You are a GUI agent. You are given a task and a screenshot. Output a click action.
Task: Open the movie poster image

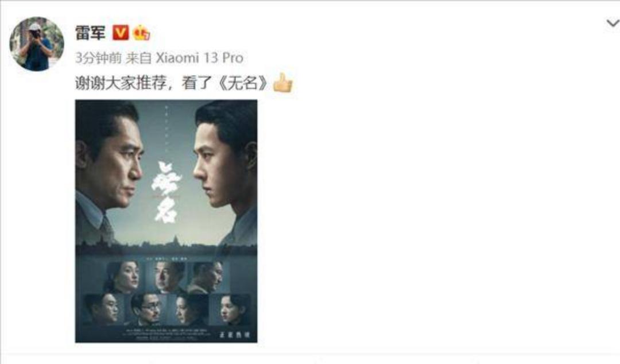(166, 221)
